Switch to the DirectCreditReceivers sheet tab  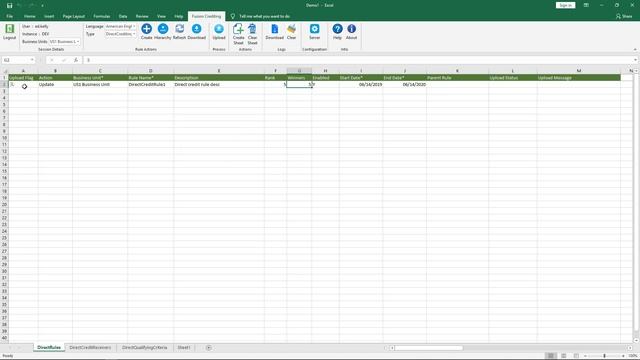90,348
